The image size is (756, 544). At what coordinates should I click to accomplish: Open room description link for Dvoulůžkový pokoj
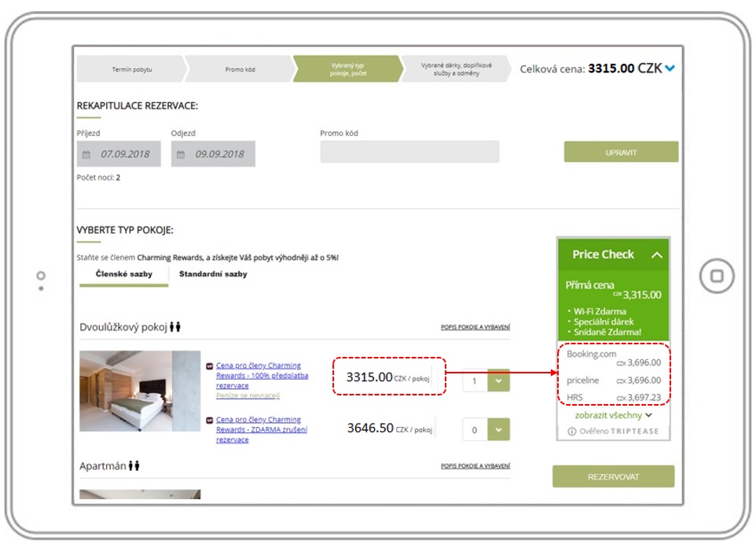point(475,329)
